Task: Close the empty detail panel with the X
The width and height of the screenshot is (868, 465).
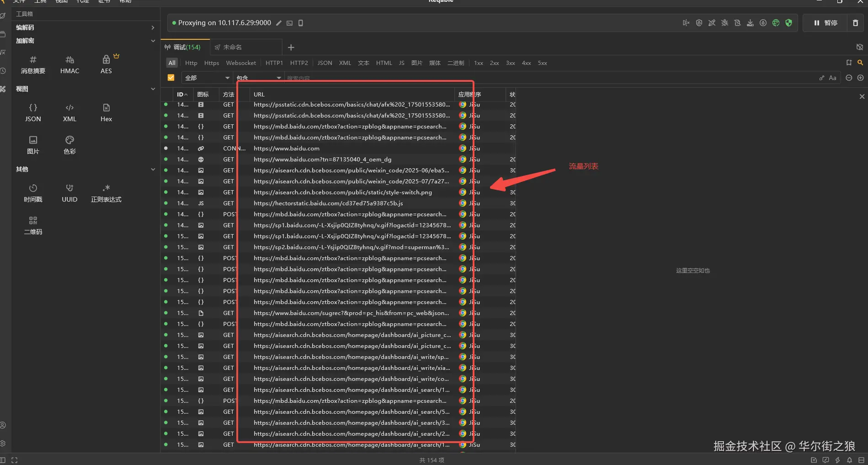Action: point(862,96)
